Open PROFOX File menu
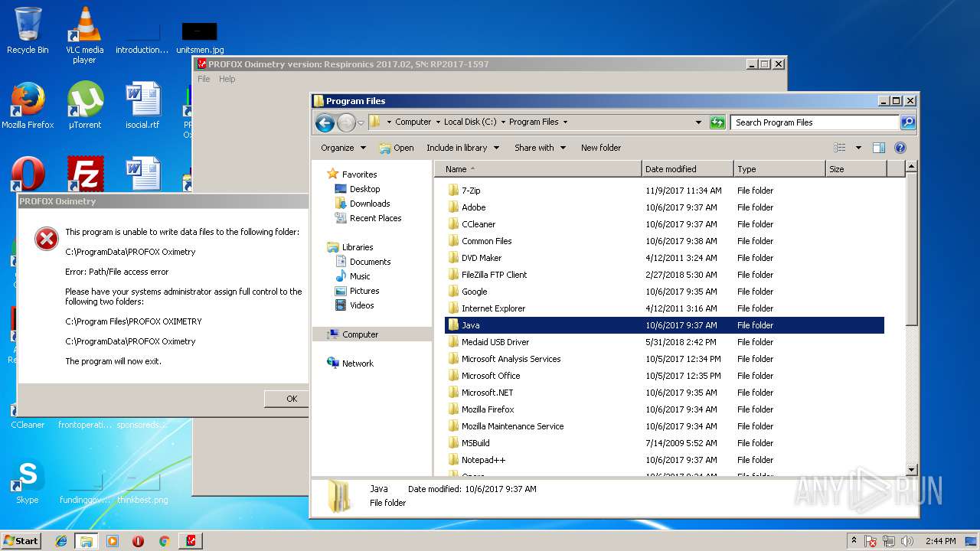Viewport: 980px width, 551px height. click(204, 79)
